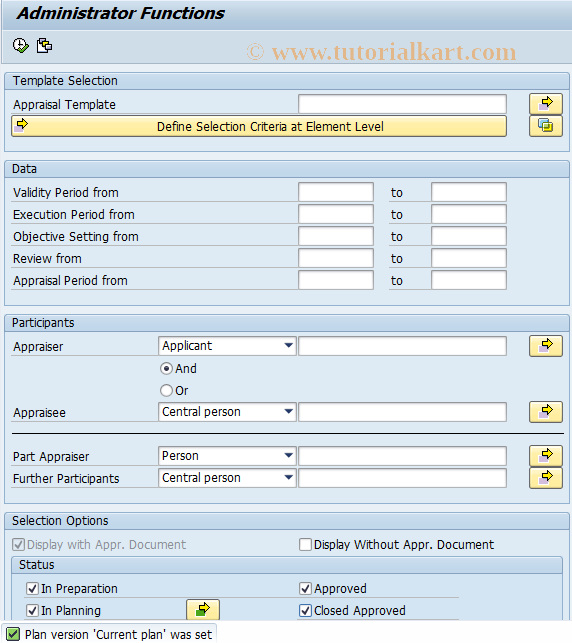Viewport: 572px width, 643px height.
Task: Uncheck the Closed Approved status checkbox
Action: [x=305, y=611]
